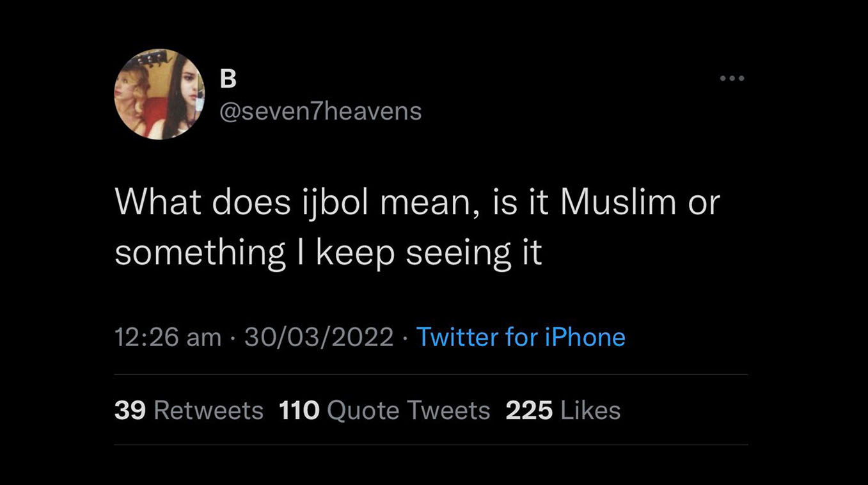Select the date 30/03/2022
The height and width of the screenshot is (485, 868).
[319, 337]
